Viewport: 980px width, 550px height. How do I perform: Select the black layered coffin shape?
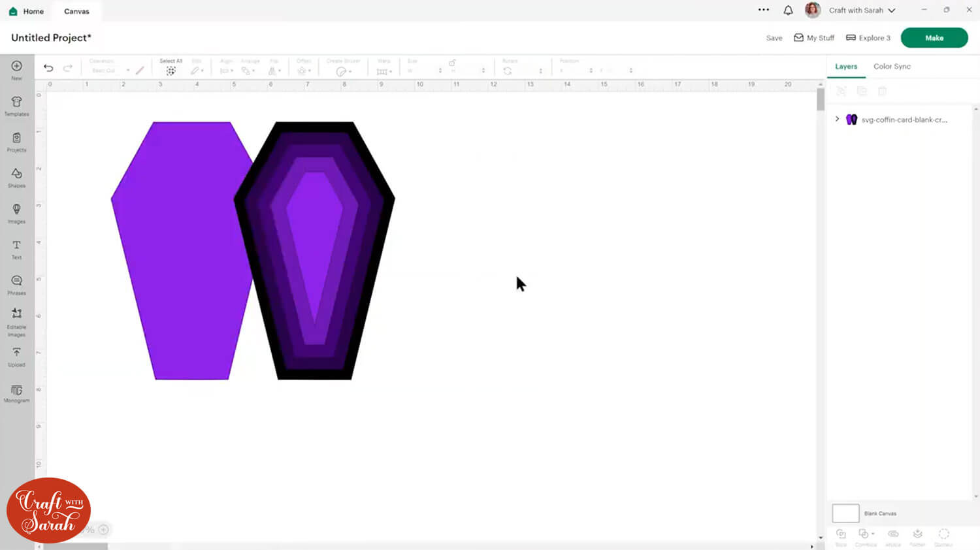click(x=315, y=251)
